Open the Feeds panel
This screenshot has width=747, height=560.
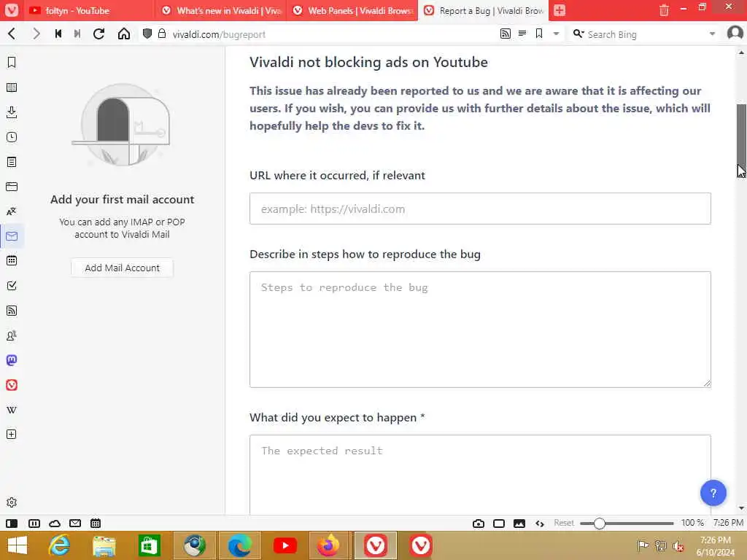click(12, 311)
